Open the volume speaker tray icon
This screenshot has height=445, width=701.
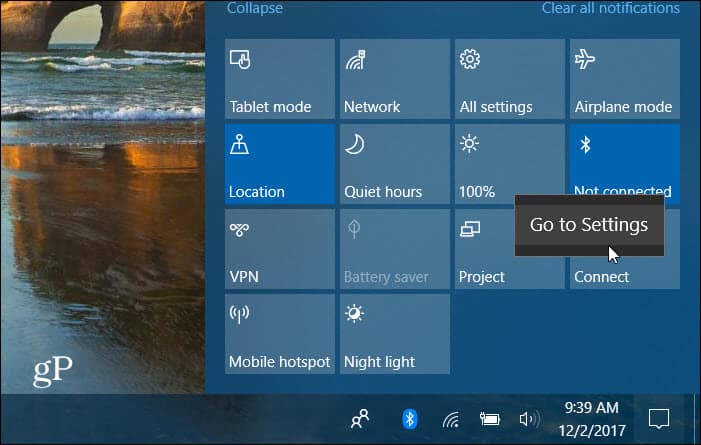(x=529, y=419)
